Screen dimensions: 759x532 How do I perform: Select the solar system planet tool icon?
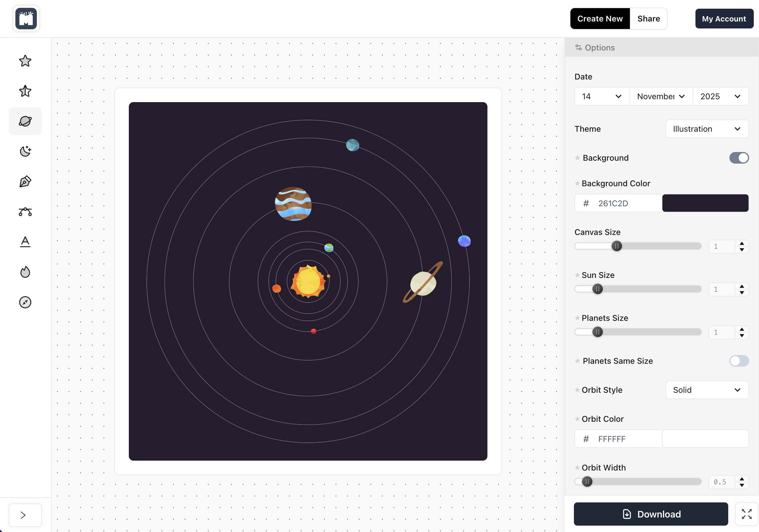pyautogui.click(x=25, y=121)
